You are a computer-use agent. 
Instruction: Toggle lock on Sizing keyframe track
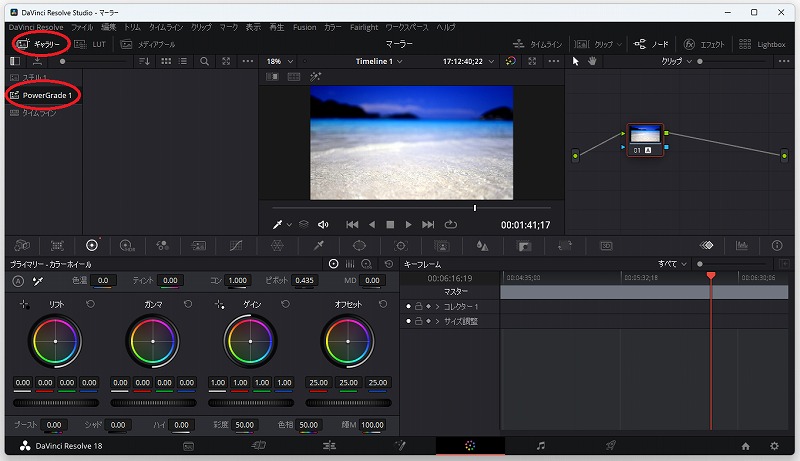tap(418, 321)
